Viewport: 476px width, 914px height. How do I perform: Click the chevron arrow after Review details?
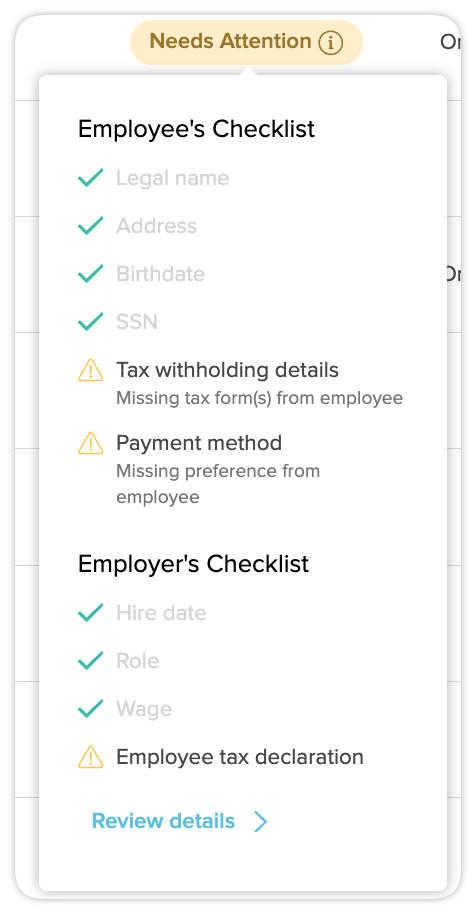coord(261,821)
